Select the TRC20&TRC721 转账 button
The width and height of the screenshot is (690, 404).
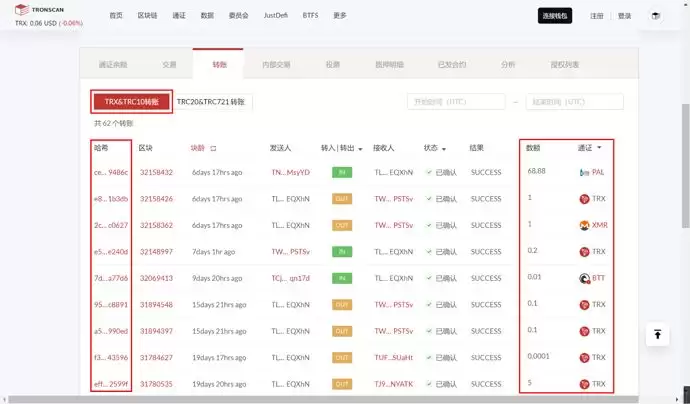(212, 102)
